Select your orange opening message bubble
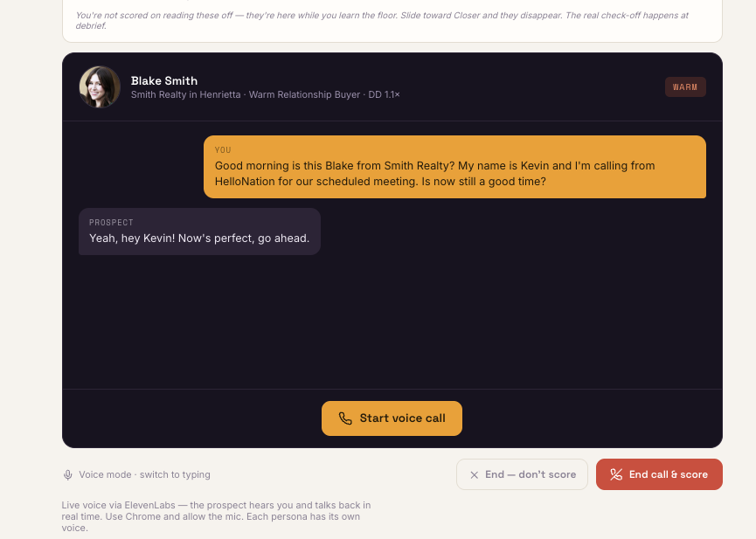 pos(454,167)
